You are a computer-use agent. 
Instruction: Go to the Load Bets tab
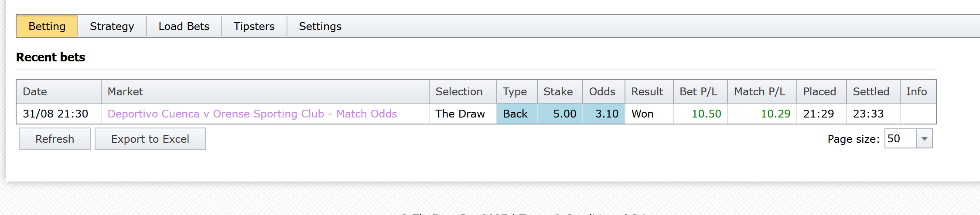click(184, 27)
